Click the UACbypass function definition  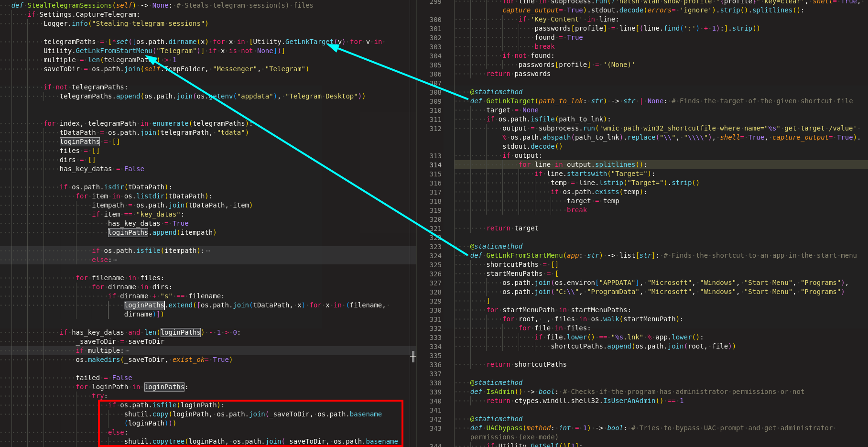tap(503, 428)
